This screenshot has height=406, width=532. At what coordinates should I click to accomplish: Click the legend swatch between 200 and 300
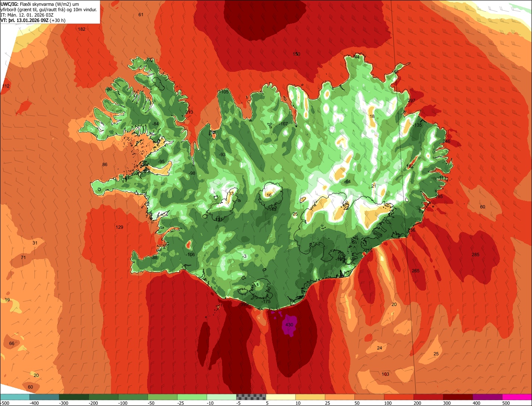(429, 397)
